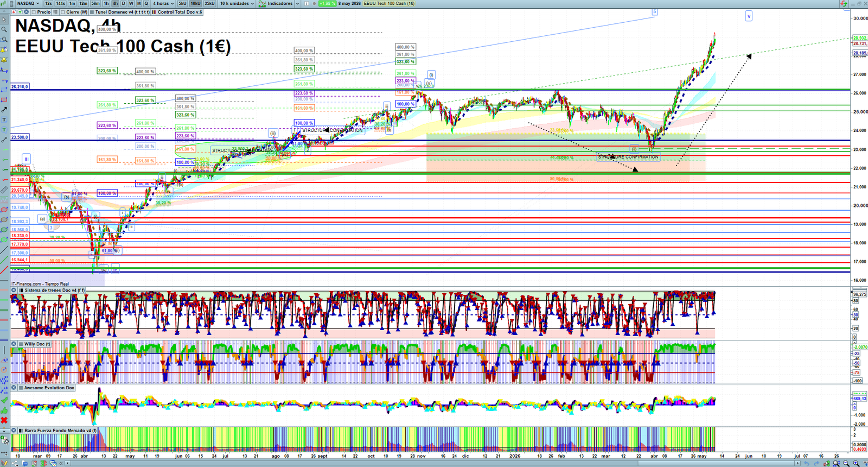Click the plain yellow alert bell
This screenshot has width=868, height=467.
click(x=4, y=60)
